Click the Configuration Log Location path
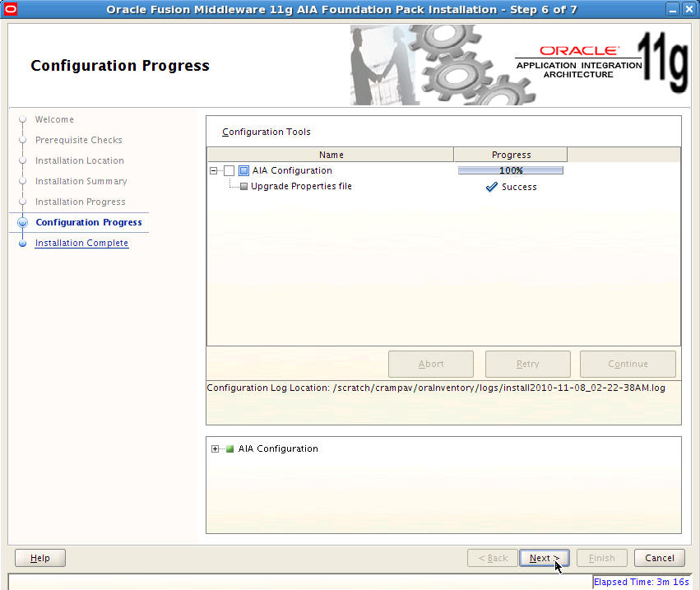 [499, 388]
